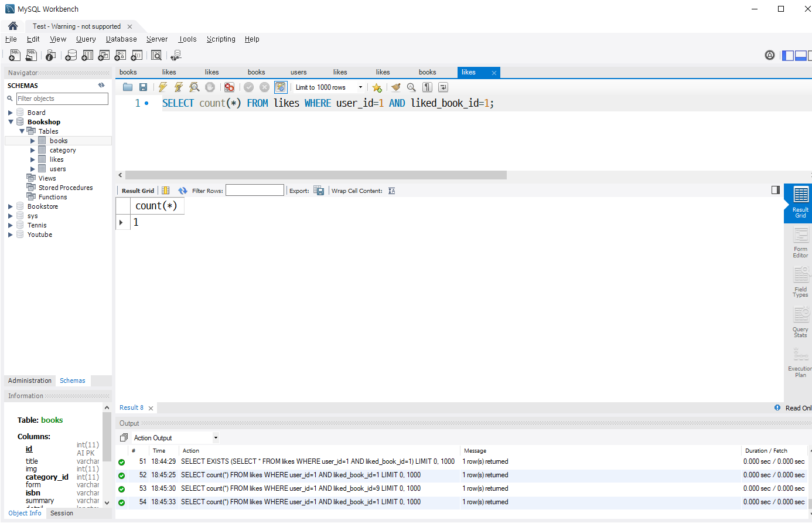Create a new view icon

click(x=104, y=55)
